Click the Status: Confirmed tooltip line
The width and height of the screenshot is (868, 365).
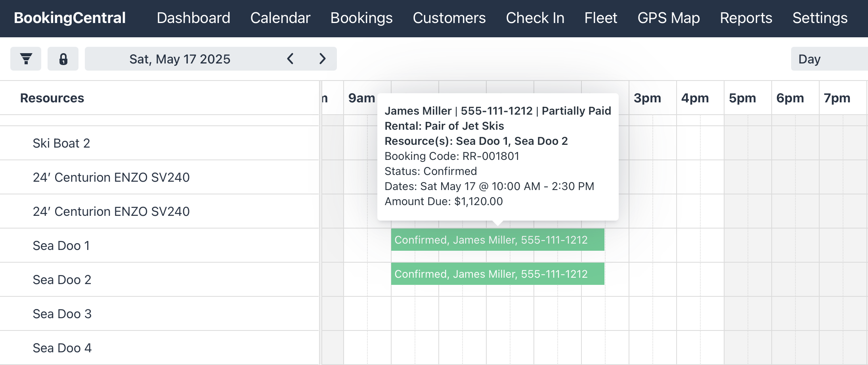(431, 171)
